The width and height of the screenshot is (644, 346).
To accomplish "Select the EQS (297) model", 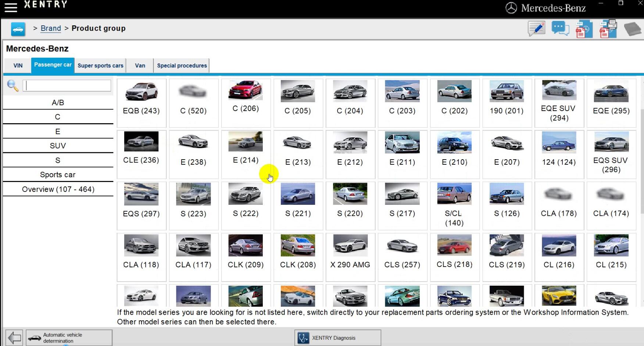I will coord(142,206).
